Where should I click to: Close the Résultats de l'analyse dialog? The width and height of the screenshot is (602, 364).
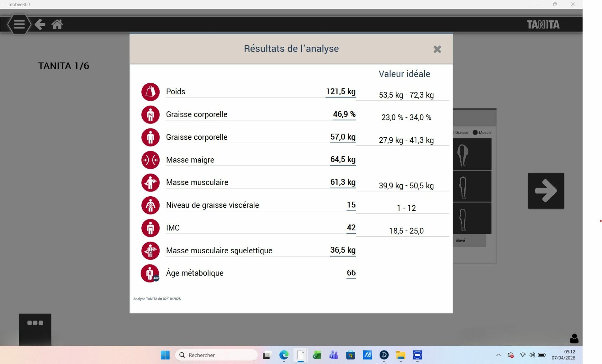437,49
